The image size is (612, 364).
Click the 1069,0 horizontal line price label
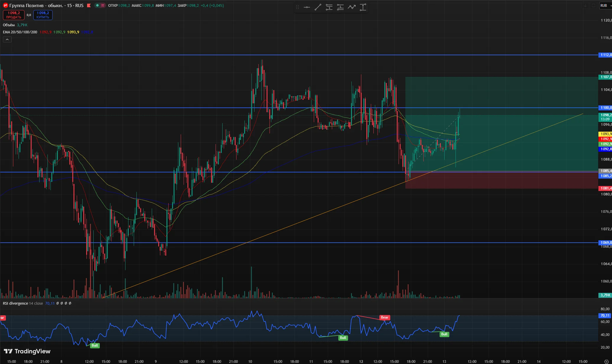pyautogui.click(x=605, y=243)
